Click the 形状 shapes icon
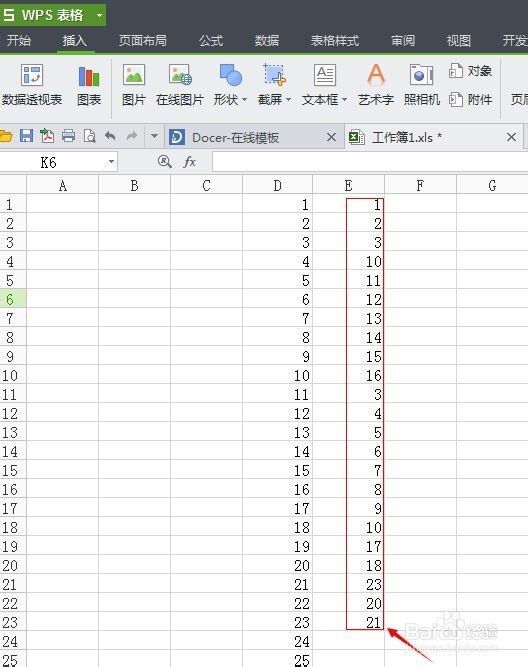This screenshot has width=528, height=667. [x=230, y=75]
